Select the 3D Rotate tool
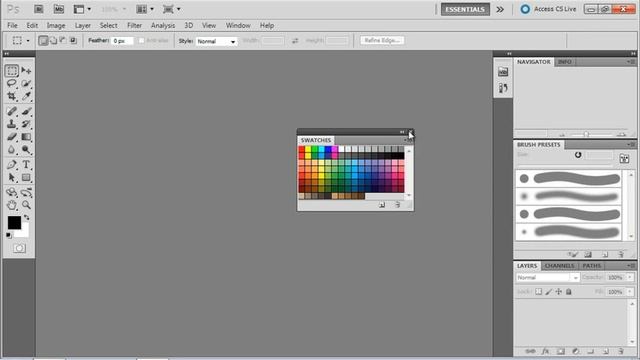 (x=11, y=192)
